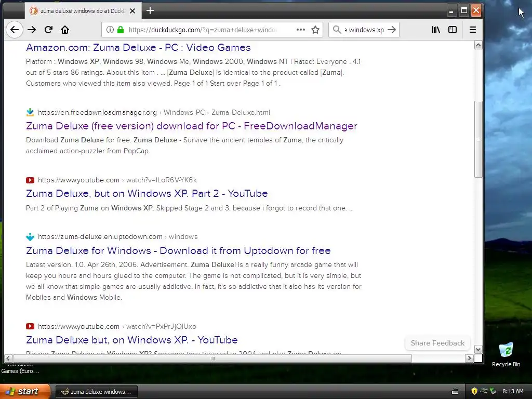Click the zuma-deluxe.en.uptodown.com URL text
Screen dimensions: 532x399
(118, 236)
